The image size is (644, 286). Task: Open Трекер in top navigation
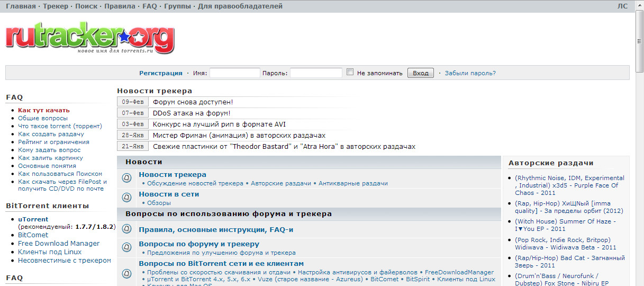[56, 6]
